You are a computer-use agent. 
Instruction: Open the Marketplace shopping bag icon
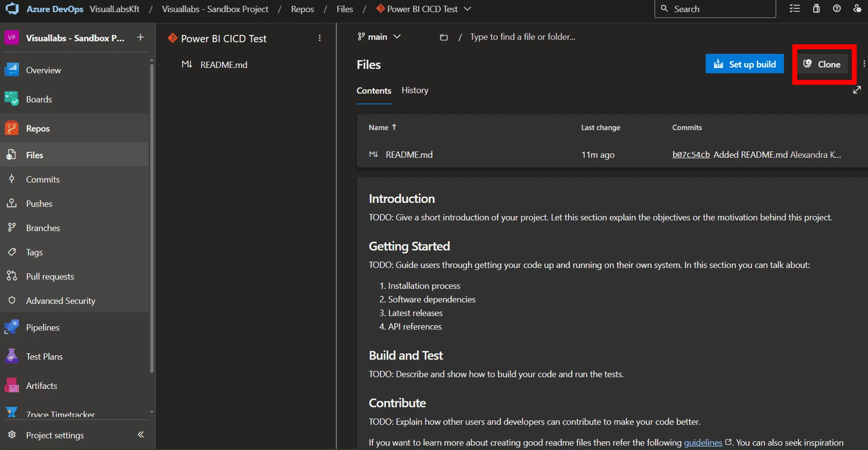click(816, 8)
